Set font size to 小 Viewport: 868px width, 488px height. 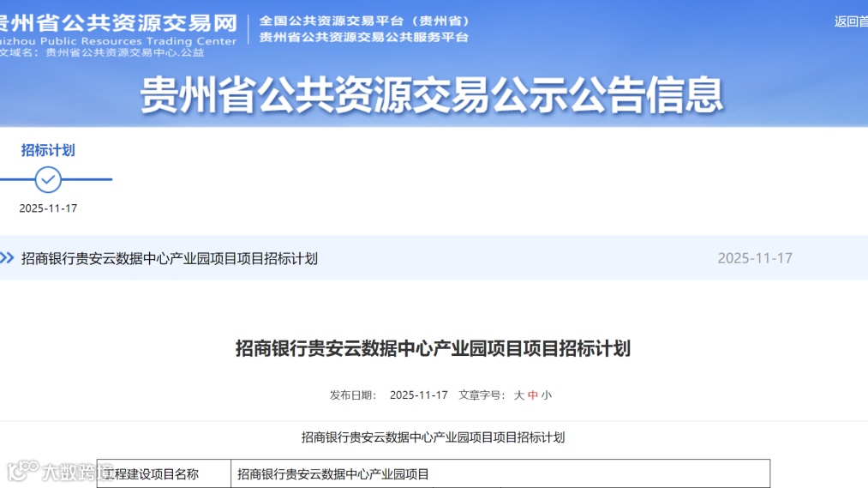[x=547, y=395]
